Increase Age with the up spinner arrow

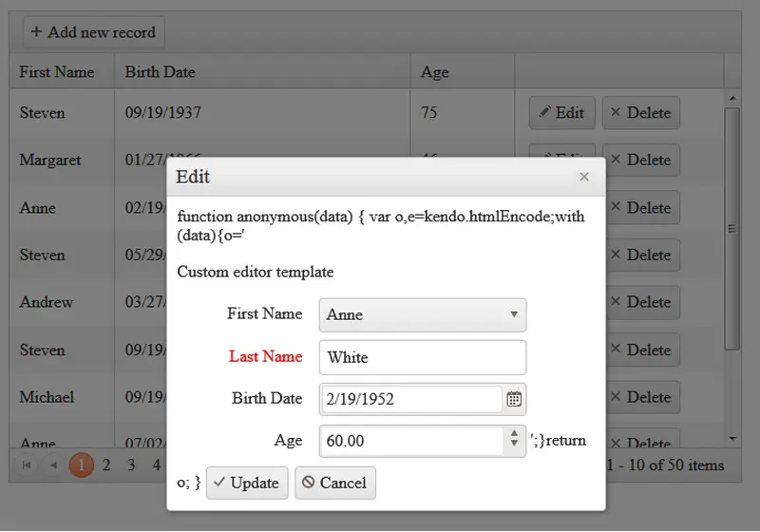point(514,434)
